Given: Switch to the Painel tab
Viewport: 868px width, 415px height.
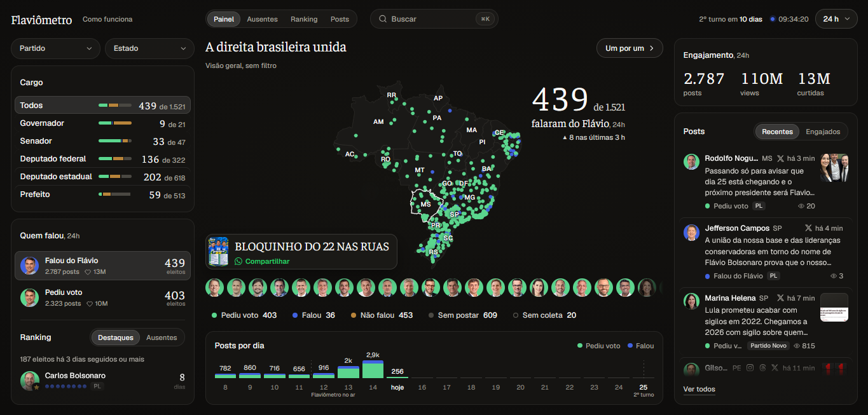Looking at the screenshot, I should [x=224, y=19].
